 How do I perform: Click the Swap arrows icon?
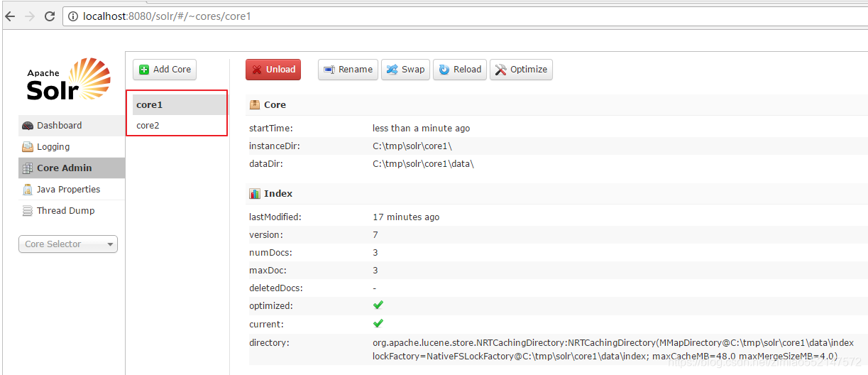392,70
